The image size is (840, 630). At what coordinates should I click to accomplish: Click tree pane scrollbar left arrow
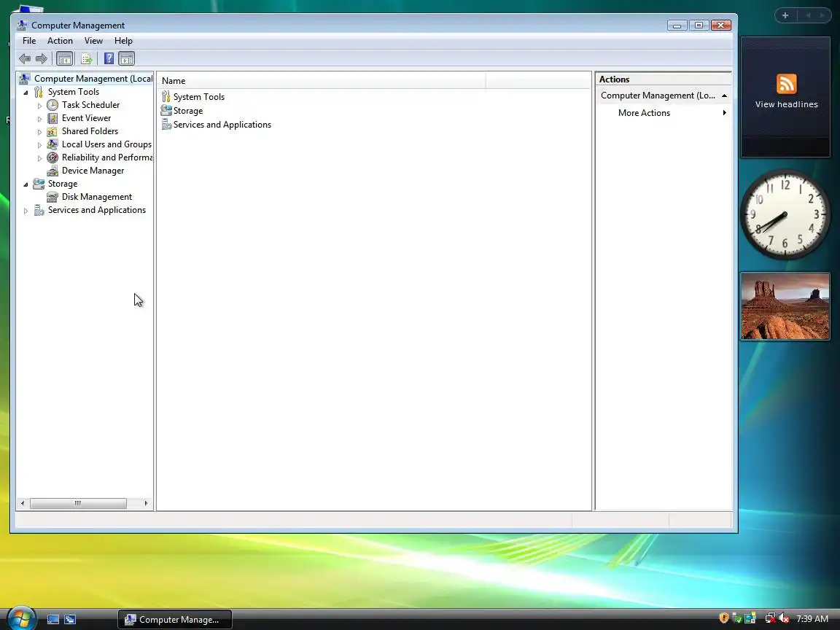(x=23, y=503)
